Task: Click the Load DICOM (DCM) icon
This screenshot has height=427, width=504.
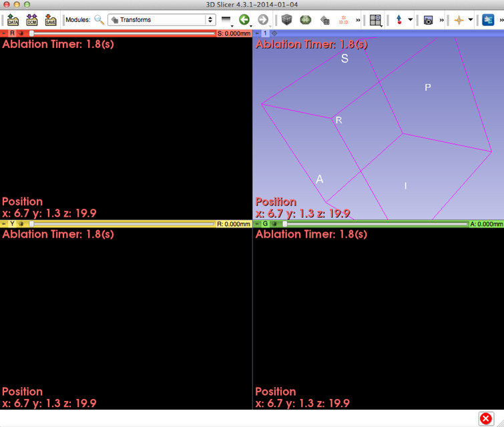Action: tap(31, 20)
